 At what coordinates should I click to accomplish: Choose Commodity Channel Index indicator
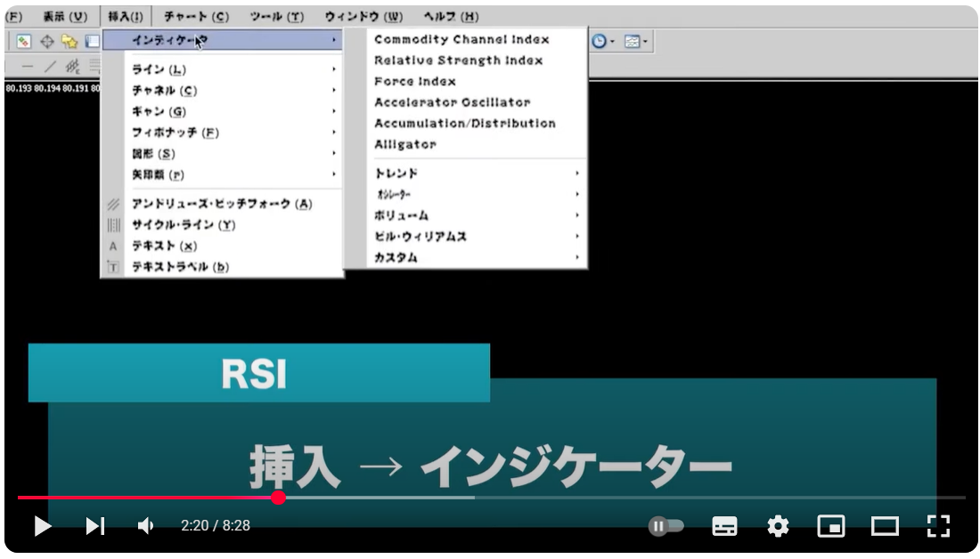tap(461, 39)
